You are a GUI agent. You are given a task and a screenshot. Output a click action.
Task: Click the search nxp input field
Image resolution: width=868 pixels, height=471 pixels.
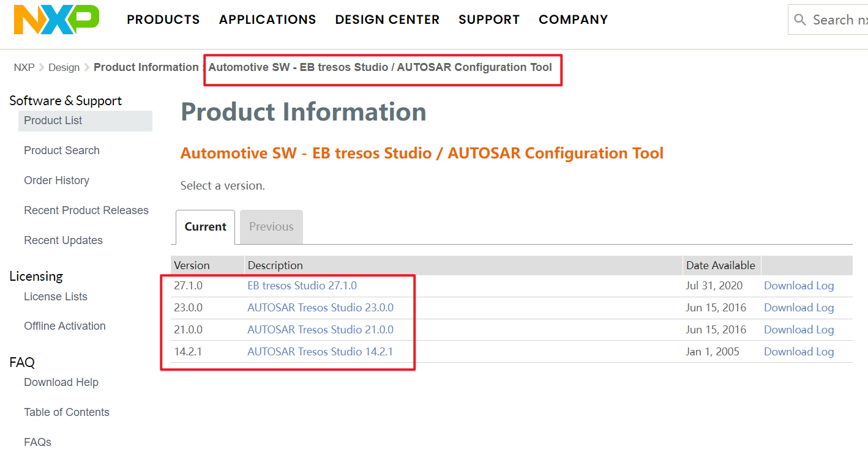point(839,19)
